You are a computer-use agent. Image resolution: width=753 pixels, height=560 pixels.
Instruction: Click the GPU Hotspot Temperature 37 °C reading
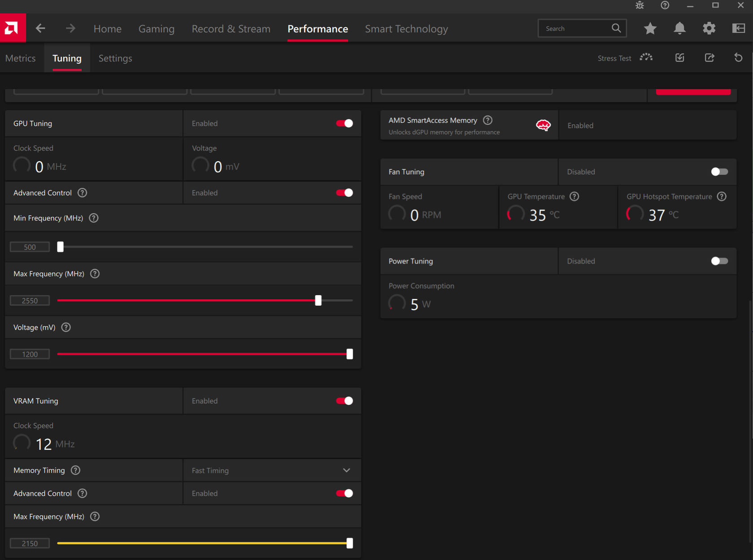653,214
